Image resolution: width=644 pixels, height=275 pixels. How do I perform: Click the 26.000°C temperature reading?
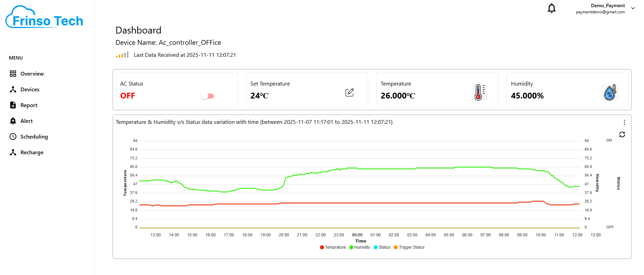(x=398, y=96)
